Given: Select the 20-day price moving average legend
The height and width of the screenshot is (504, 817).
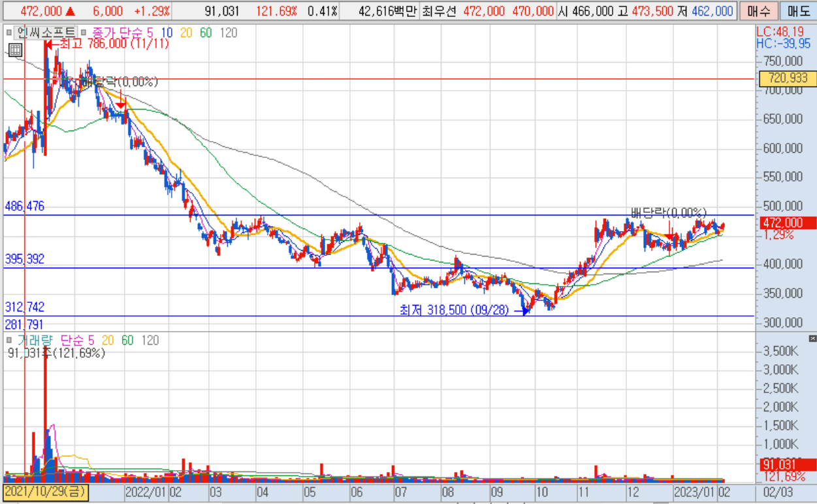Looking at the screenshot, I should pyautogui.click(x=186, y=33).
